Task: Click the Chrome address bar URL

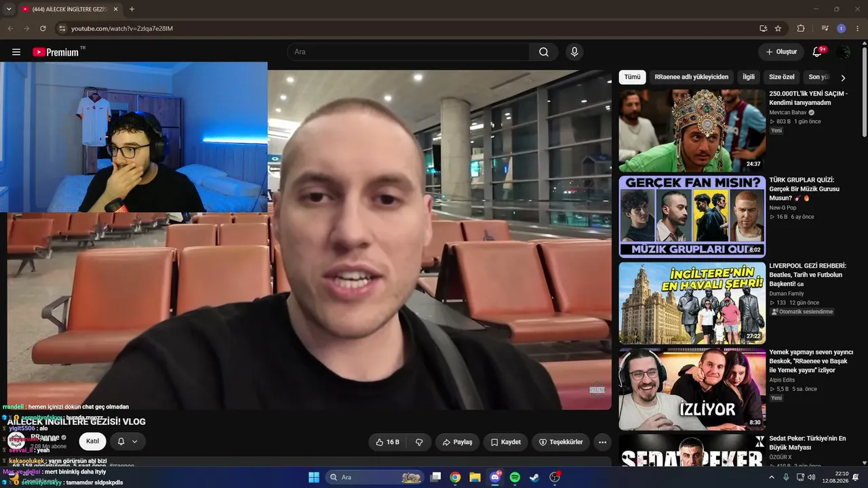Action: click(x=122, y=28)
